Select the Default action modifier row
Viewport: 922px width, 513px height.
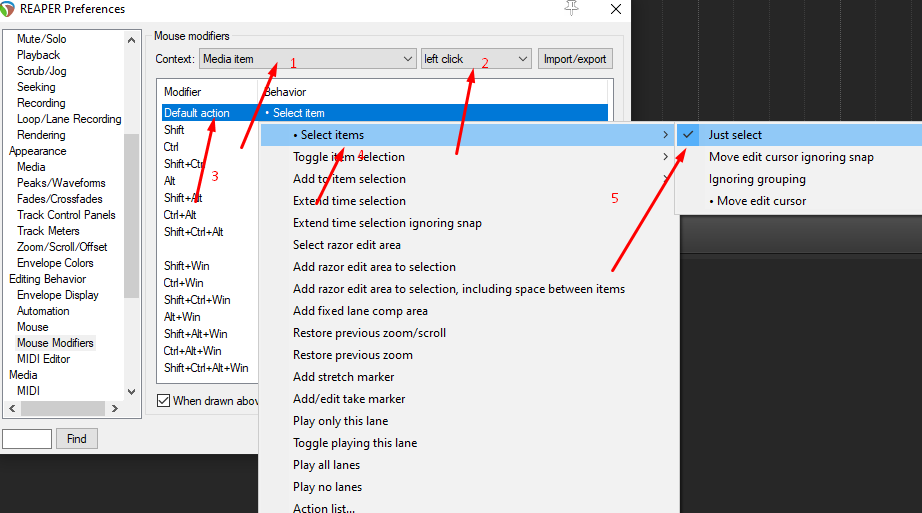[x=385, y=113]
